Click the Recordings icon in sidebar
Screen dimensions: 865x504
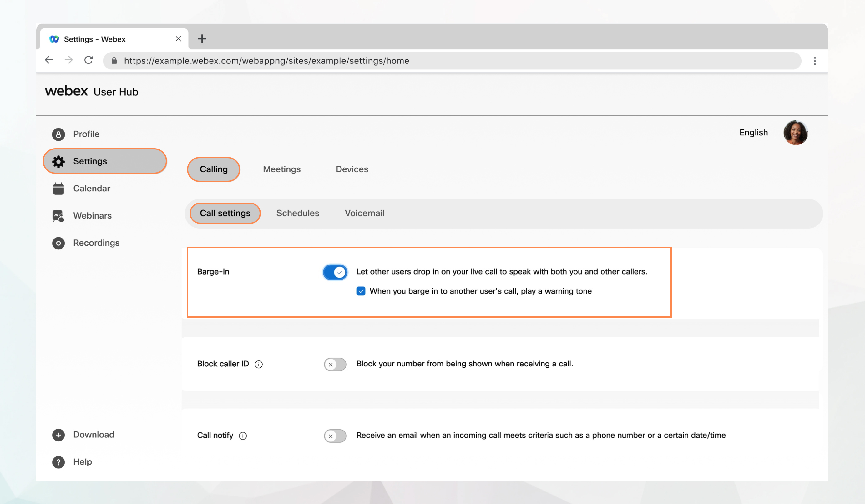58,242
